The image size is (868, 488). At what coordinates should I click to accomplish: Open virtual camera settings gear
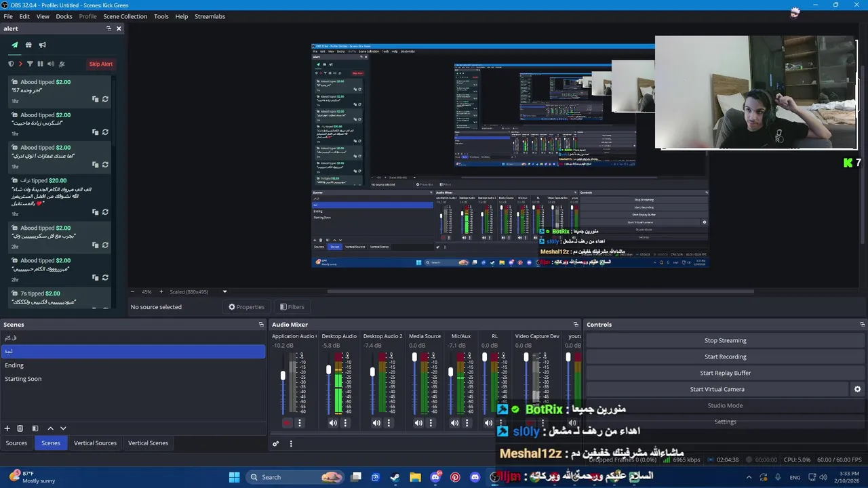[857, 389]
